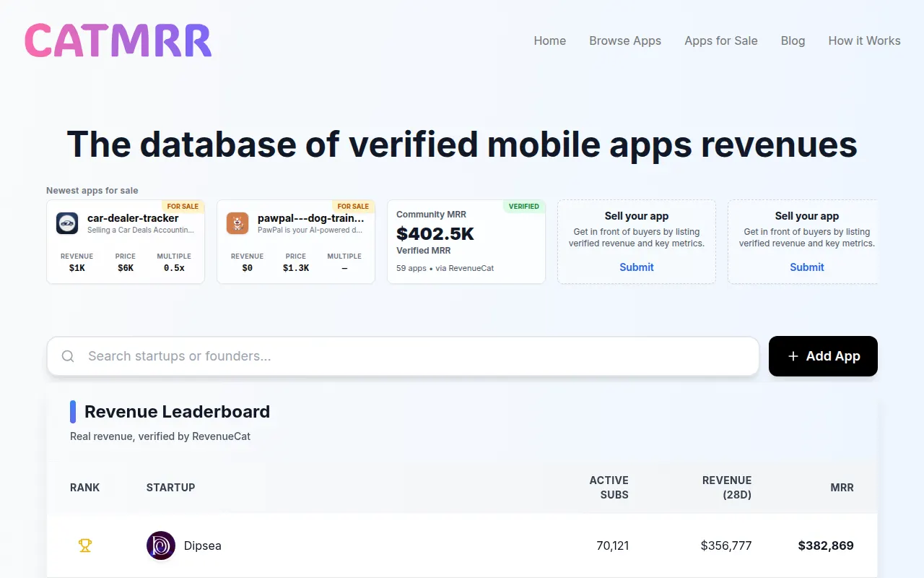Open the pawpal---dog-train listing title
The height and width of the screenshot is (578, 924).
coord(311,218)
